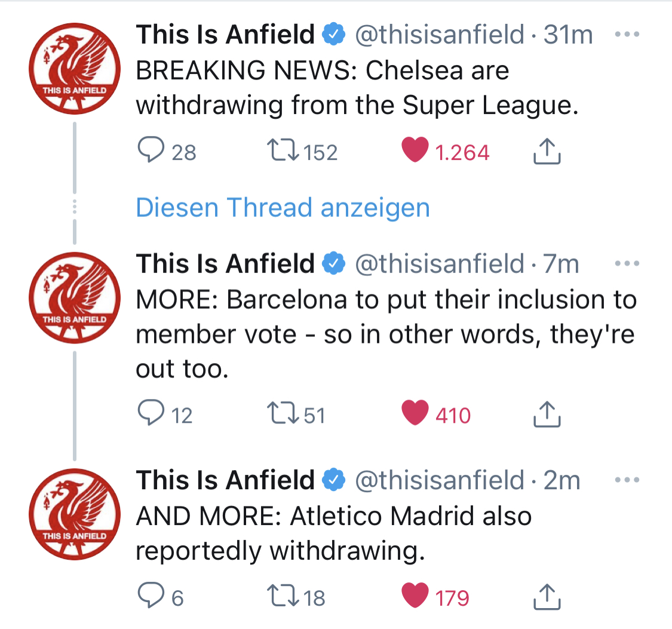
Task: Toggle like on the Barcelona tweet
Action: [415, 412]
